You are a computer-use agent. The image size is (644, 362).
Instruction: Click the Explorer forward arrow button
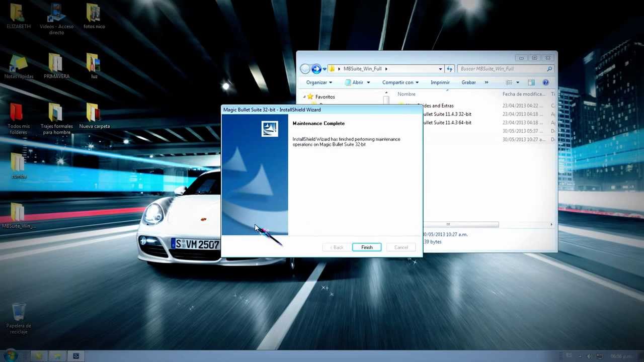pyautogui.click(x=316, y=69)
